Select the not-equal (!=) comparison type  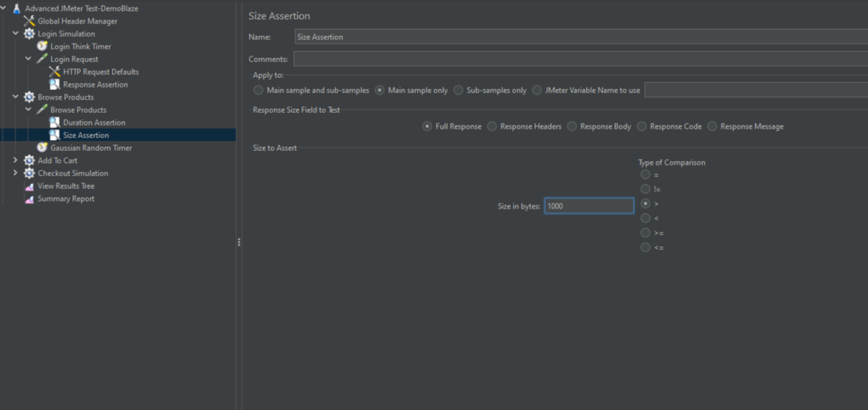[645, 189]
